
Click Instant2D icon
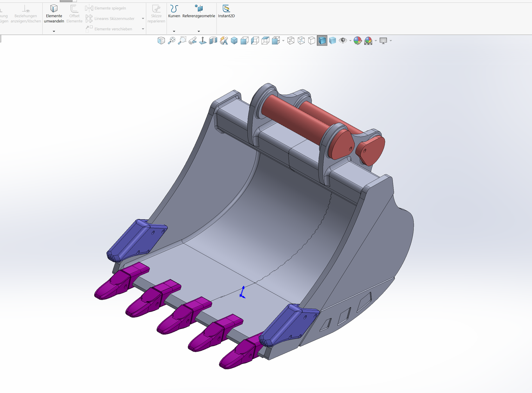pos(226,12)
